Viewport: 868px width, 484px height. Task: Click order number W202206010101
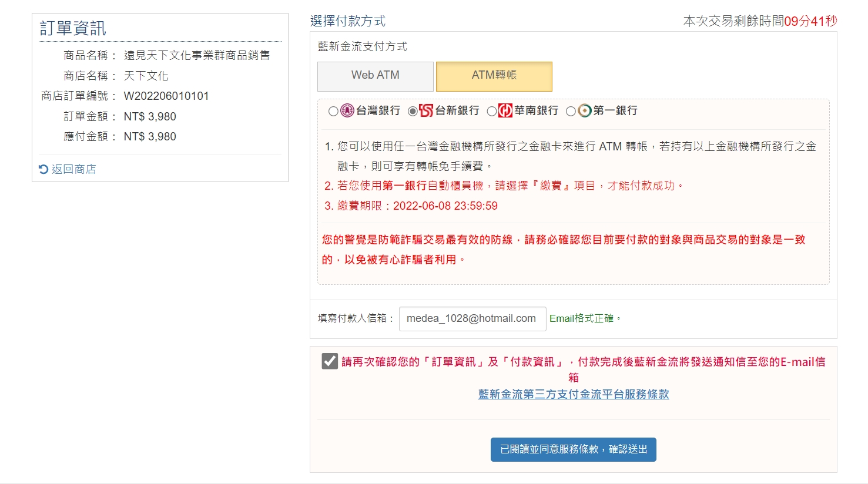(166, 96)
